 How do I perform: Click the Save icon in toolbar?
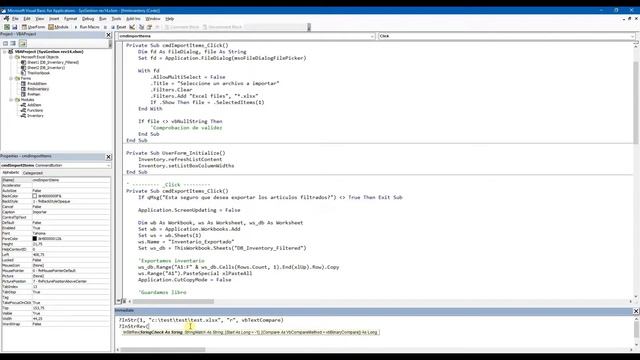[x=15, y=27]
